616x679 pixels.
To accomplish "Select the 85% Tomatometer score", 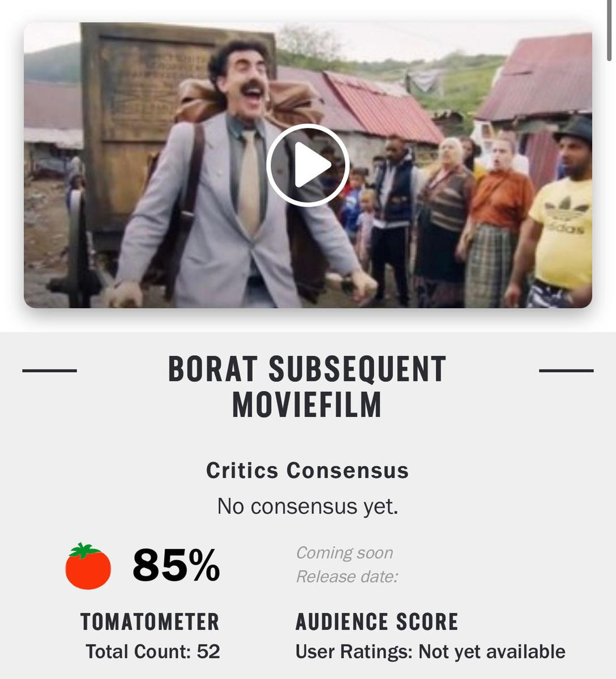I will [176, 565].
